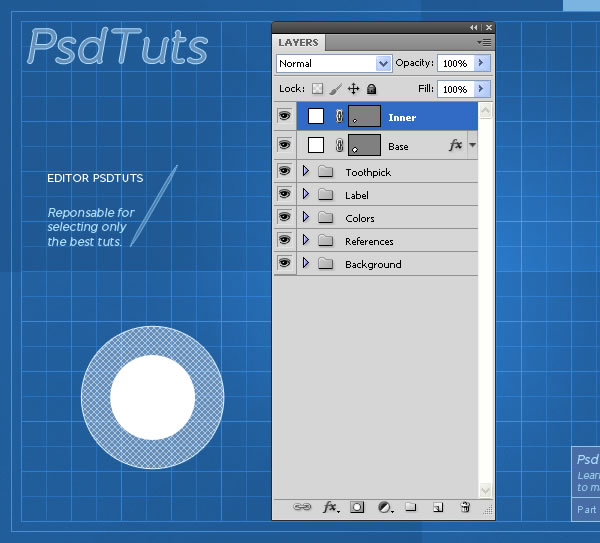Click the layers list scroll down arrow

coord(485,490)
